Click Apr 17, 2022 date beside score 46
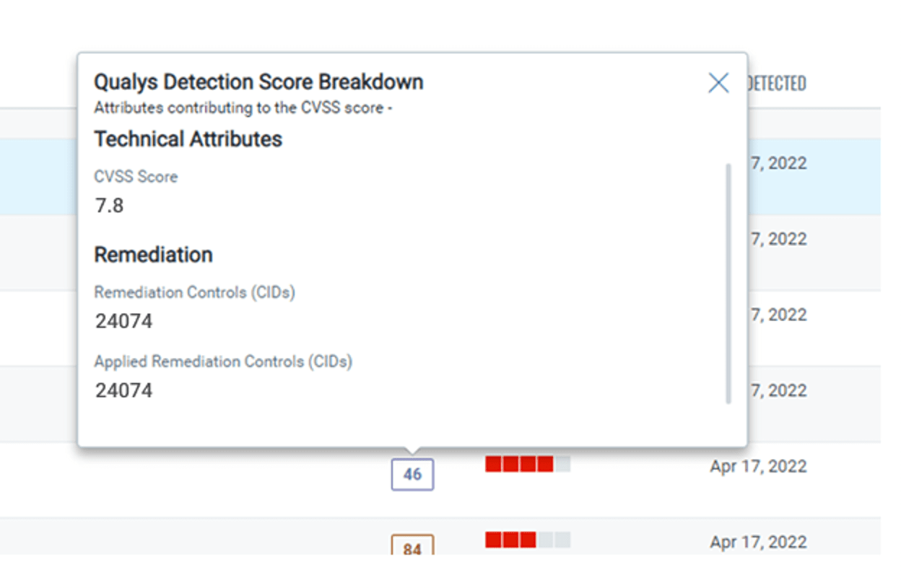The image size is (901, 588). tap(758, 466)
